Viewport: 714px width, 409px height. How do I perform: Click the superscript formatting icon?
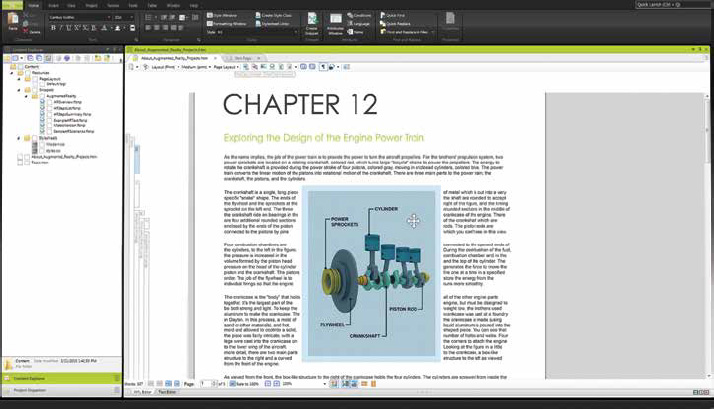(x=77, y=28)
